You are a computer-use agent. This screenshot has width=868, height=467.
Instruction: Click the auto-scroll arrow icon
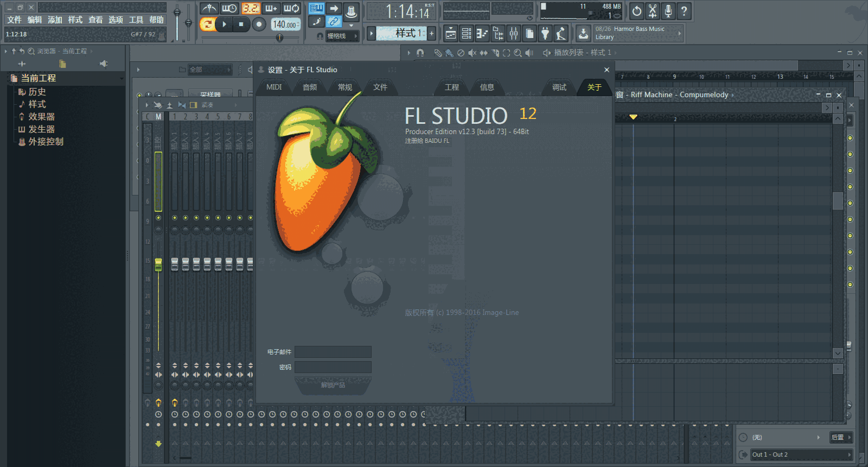tap(334, 8)
